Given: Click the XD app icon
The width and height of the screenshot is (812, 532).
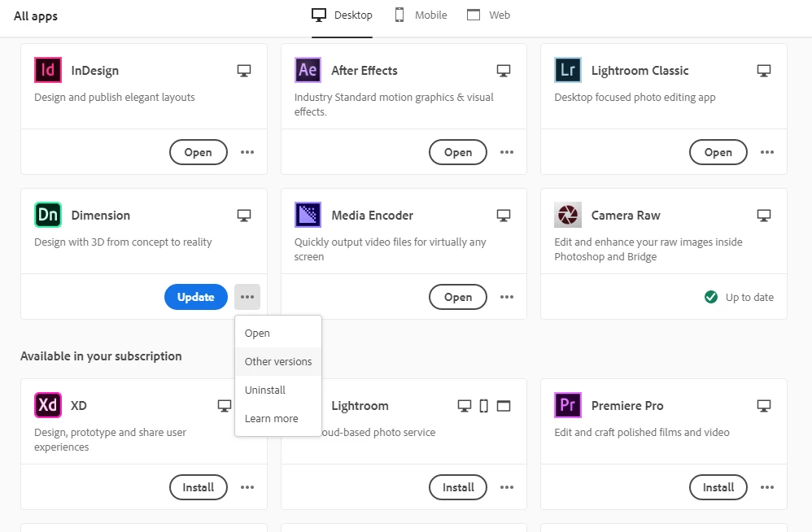Looking at the screenshot, I should pyautogui.click(x=48, y=405).
